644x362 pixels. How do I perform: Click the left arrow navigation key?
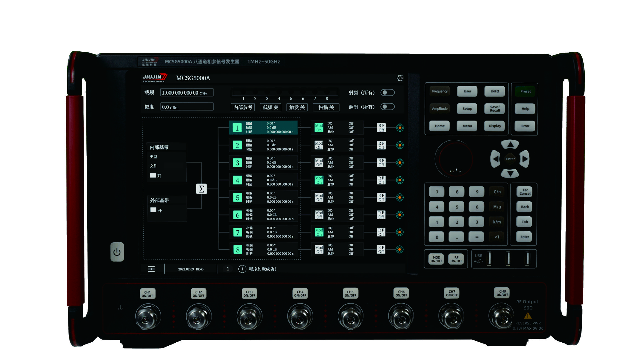click(x=495, y=159)
